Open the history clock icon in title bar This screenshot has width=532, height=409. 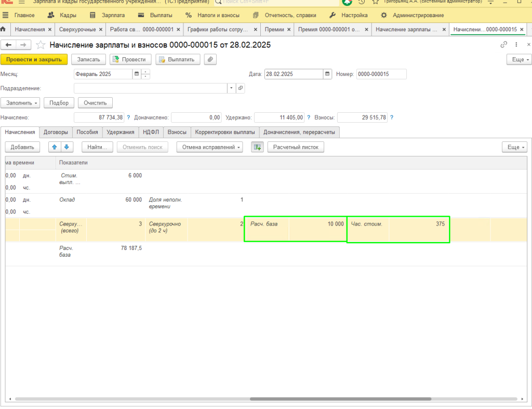pyautogui.click(x=362, y=2)
